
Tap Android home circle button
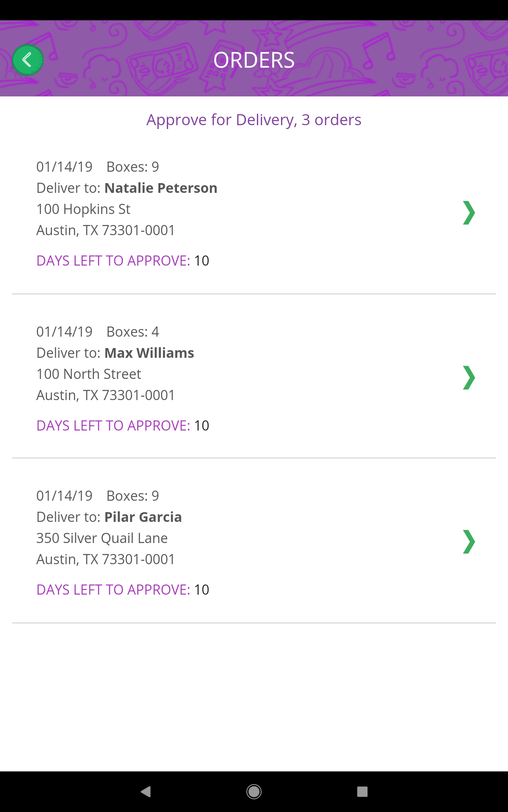tap(254, 792)
